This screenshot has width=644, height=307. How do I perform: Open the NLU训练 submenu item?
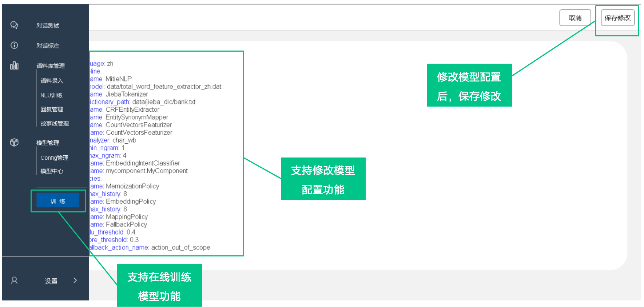51,95
